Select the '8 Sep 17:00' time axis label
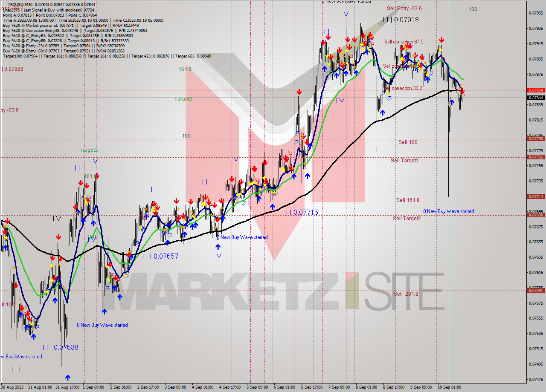This screenshot has width=546, height=392. coord(394,387)
